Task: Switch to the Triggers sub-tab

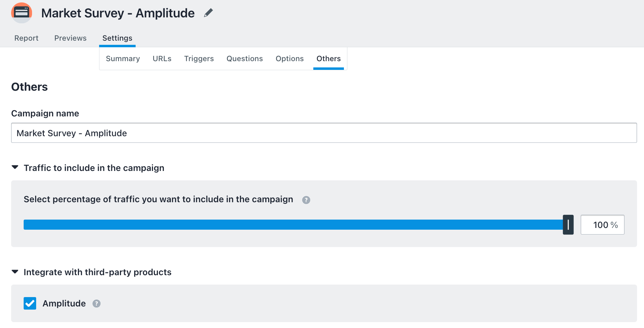Action: tap(199, 58)
